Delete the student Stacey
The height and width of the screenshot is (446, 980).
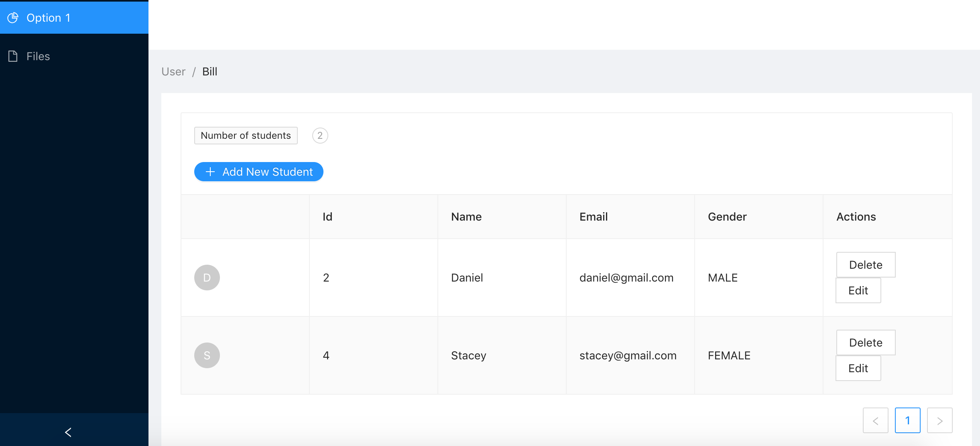866,342
